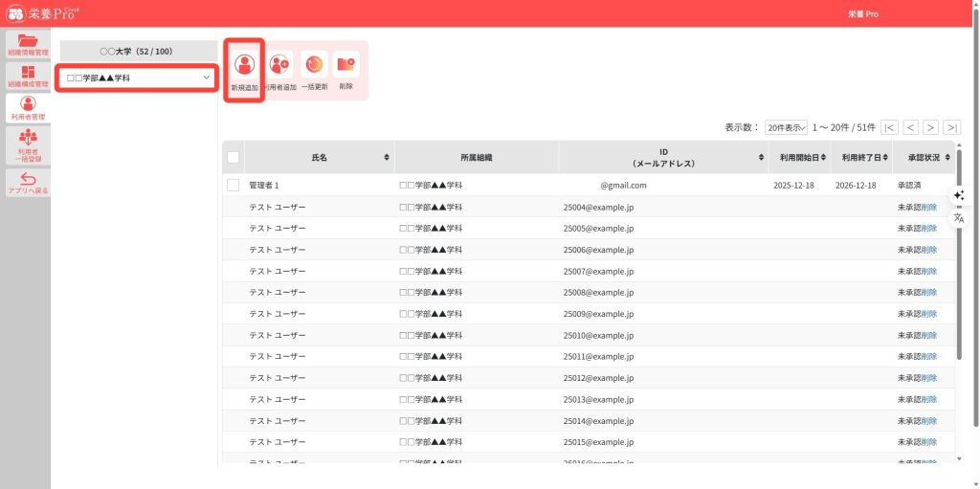Viewport: 980px width, 489px height.
Task: Click 削除 link for 25004@example.jp row
Action: coord(929,207)
